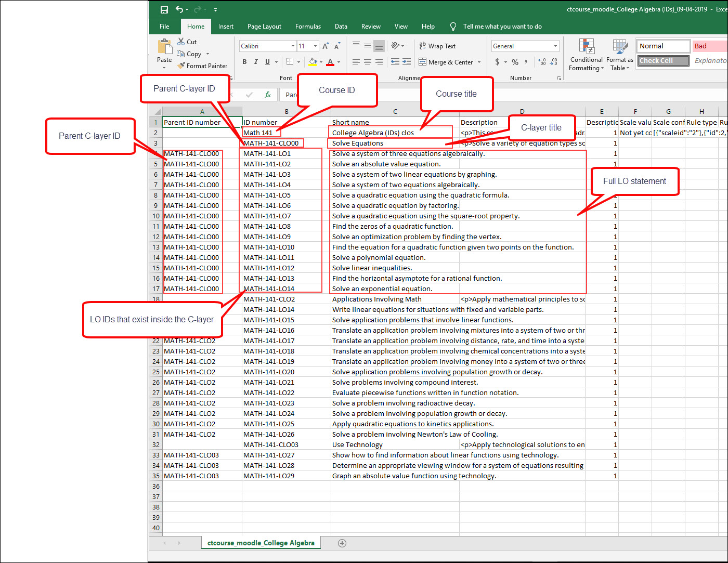
Task: Apply Percent Style number format
Action: point(515,62)
